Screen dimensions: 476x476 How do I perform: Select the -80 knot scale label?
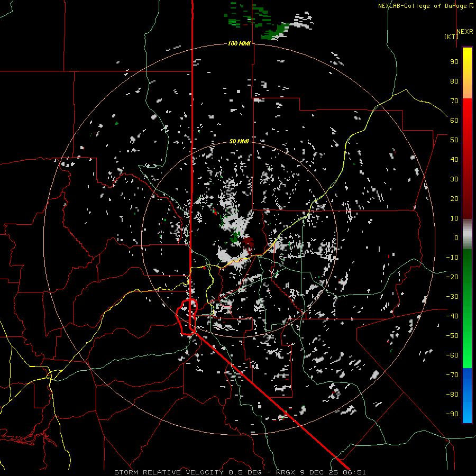pos(452,395)
